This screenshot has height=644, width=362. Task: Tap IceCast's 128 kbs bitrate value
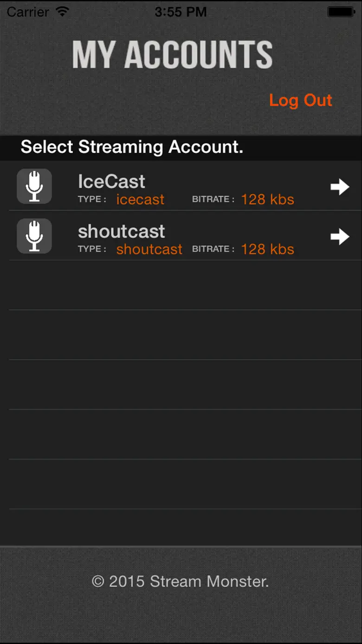point(267,200)
